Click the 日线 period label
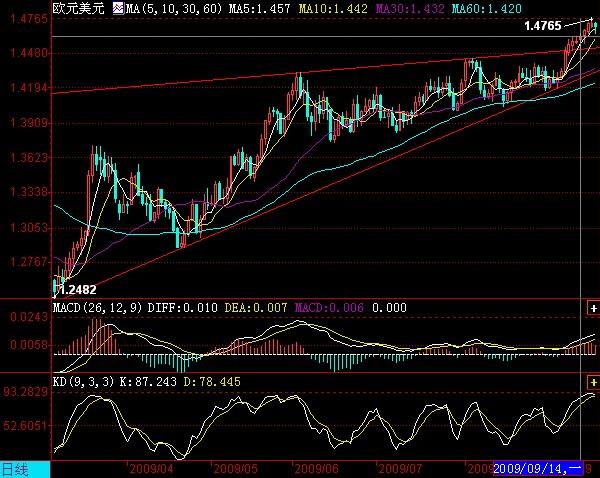The image size is (600, 478). click(x=15, y=468)
